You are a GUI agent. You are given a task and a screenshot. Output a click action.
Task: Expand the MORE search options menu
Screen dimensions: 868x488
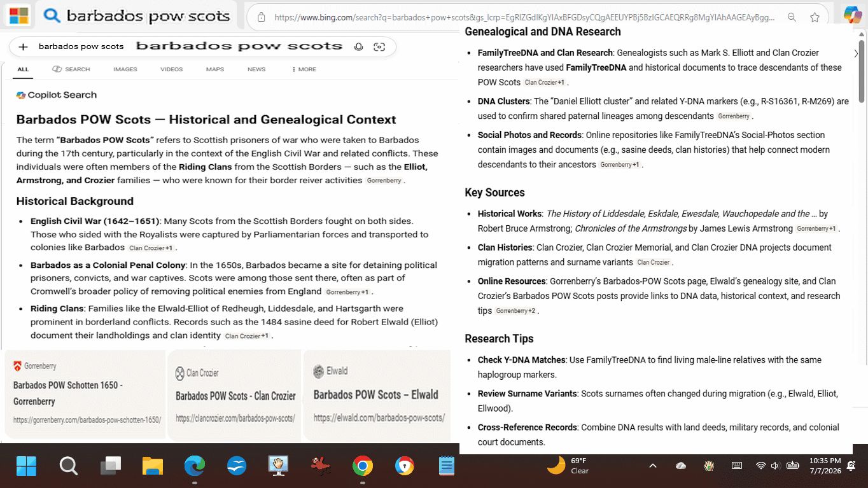point(304,69)
